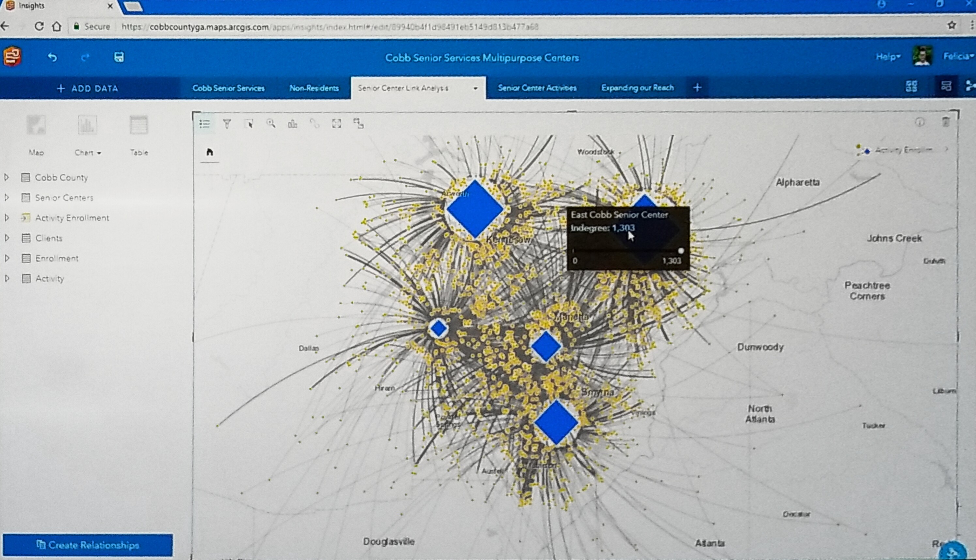The image size is (976, 560).
Task: Open visualization type bar-chart icon
Action: [x=293, y=124]
